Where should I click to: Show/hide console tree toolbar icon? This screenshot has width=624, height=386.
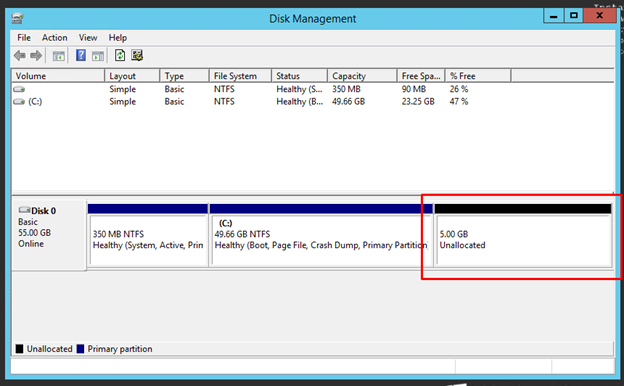58,56
